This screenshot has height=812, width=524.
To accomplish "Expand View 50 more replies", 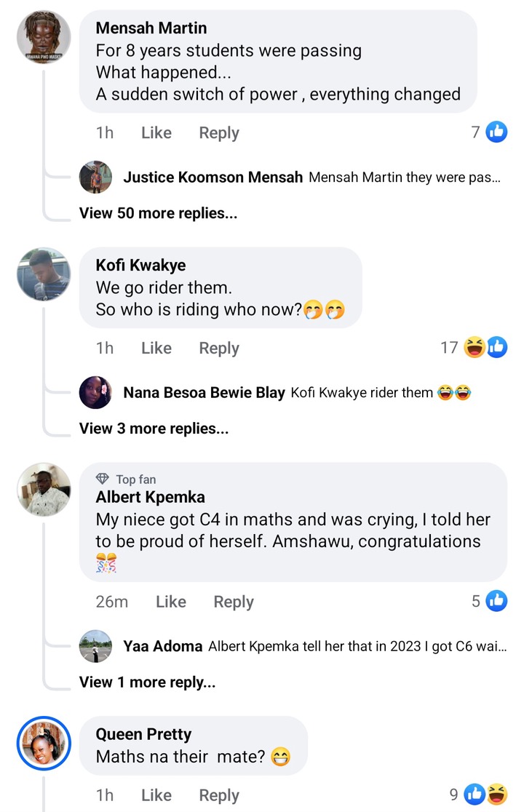I will coord(158,213).
